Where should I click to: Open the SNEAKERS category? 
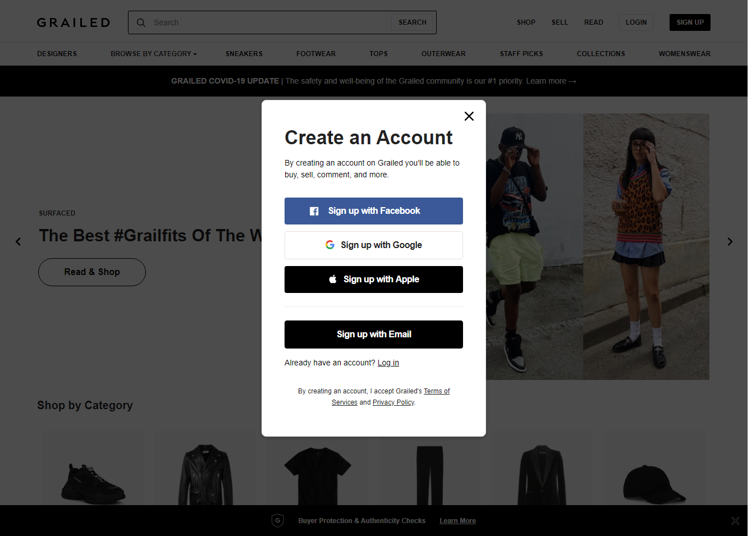click(244, 54)
